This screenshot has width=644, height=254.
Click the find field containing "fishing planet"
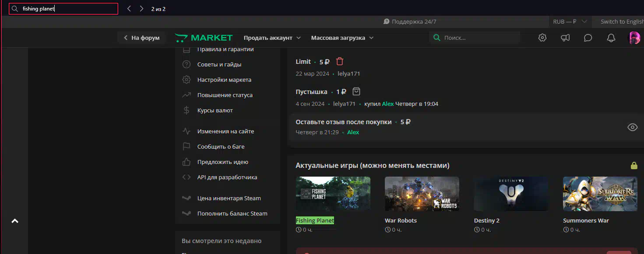63,9
